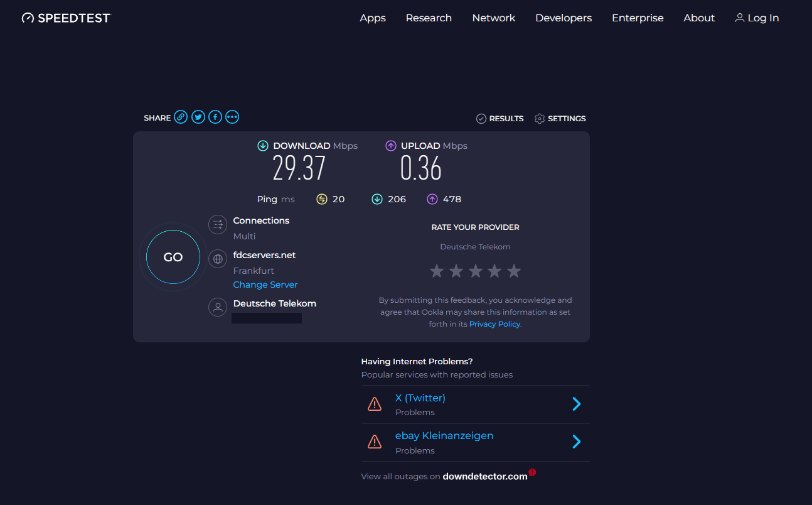Share the result via the Facebook icon
Image resolution: width=812 pixels, height=505 pixels.
(x=215, y=117)
